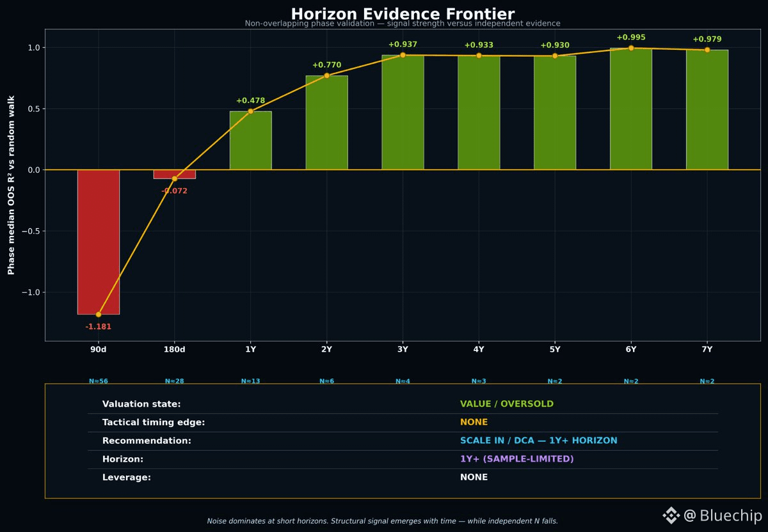Select the small red 180d bar
Screen dimensions: 768x532
tap(174, 174)
